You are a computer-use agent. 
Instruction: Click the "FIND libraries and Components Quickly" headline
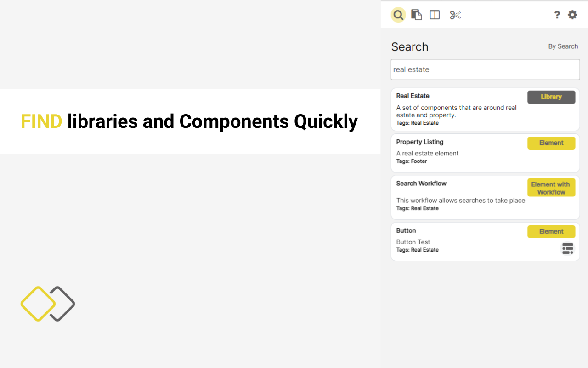(x=189, y=121)
